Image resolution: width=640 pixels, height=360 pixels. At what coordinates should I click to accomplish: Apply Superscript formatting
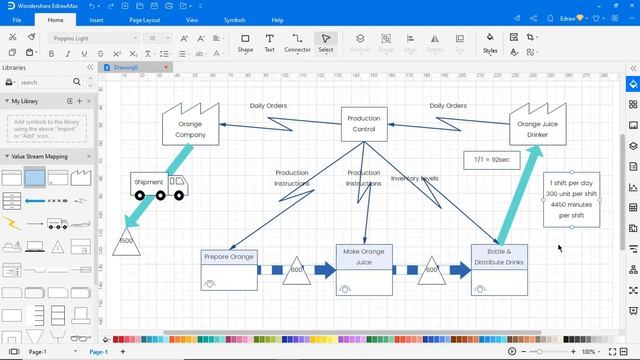[x=117, y=53]
